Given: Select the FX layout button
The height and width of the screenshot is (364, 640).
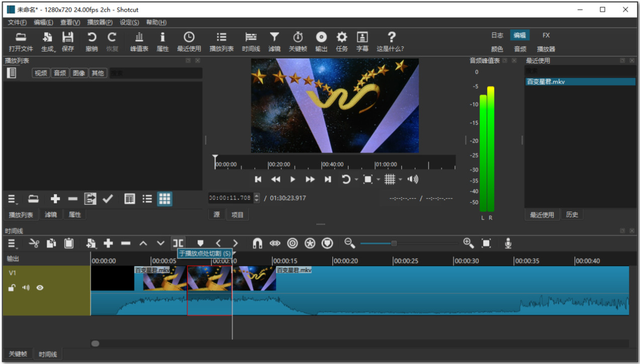Looking at the screenshot, I should click(x=546, y=35).
